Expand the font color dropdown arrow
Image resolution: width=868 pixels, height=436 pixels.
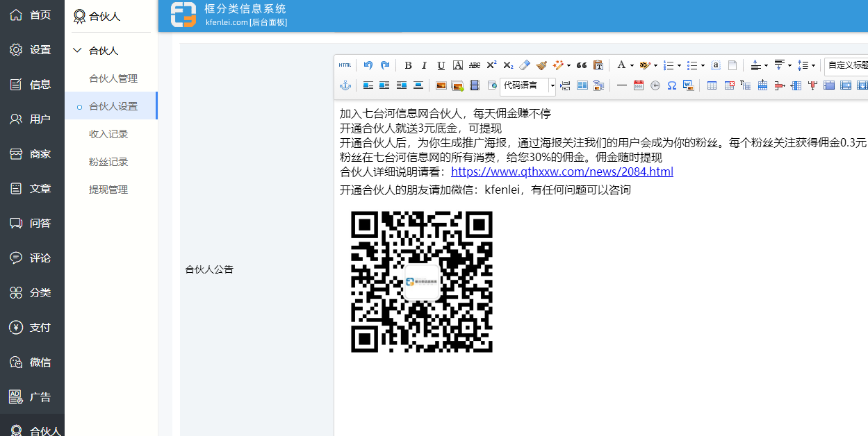[x=632, y=66]
